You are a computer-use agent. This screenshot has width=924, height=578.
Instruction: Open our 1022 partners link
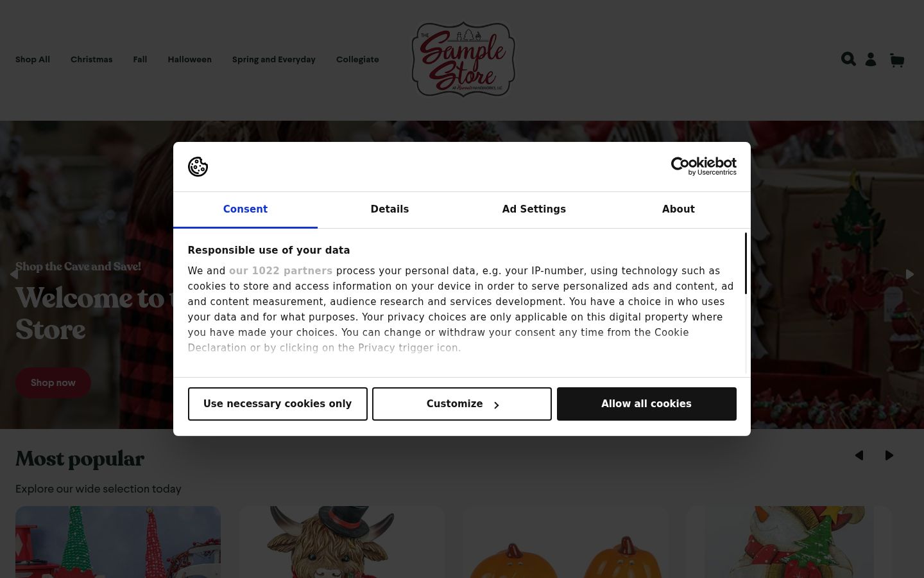click(280, 271)
